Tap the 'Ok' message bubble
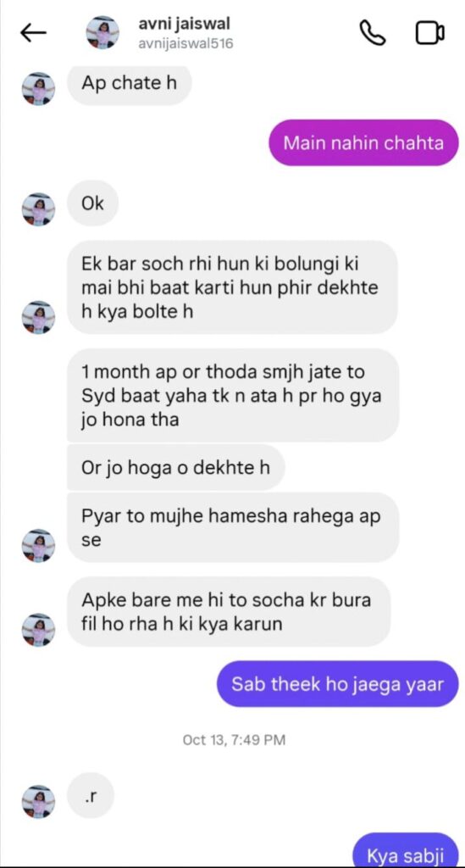 tap(93, 203)
